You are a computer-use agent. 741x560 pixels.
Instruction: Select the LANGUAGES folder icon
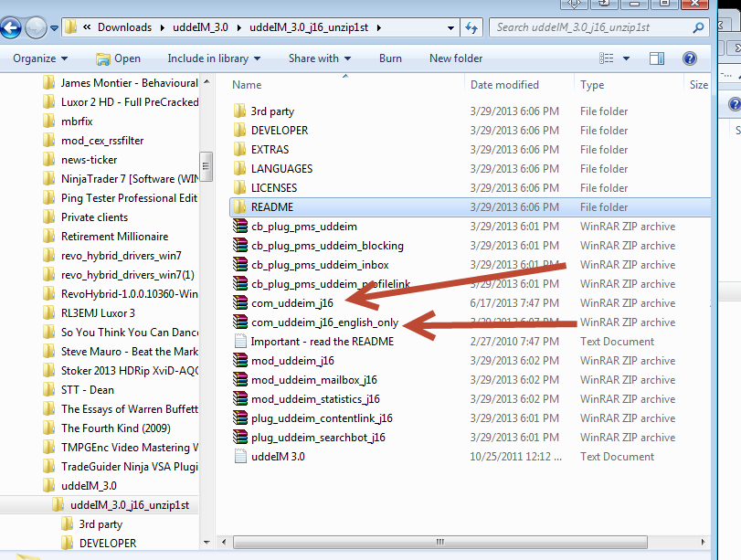(x=240, y=169)
